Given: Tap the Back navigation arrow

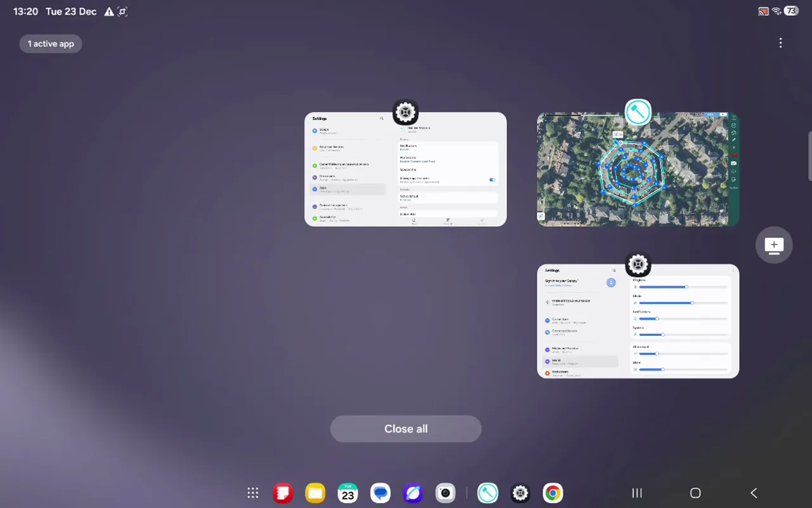Looking at the screenshot, I should [754, 493].
